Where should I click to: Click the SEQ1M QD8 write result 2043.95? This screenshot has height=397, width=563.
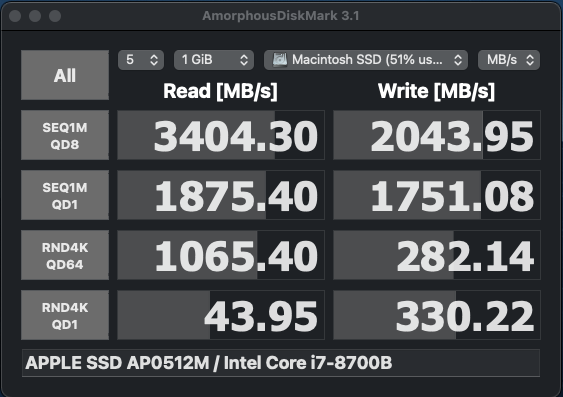[437, 135]
